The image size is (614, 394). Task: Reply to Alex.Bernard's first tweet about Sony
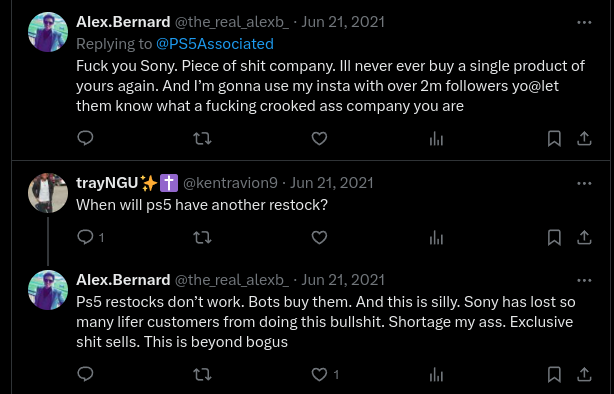(x=85, y=138)
